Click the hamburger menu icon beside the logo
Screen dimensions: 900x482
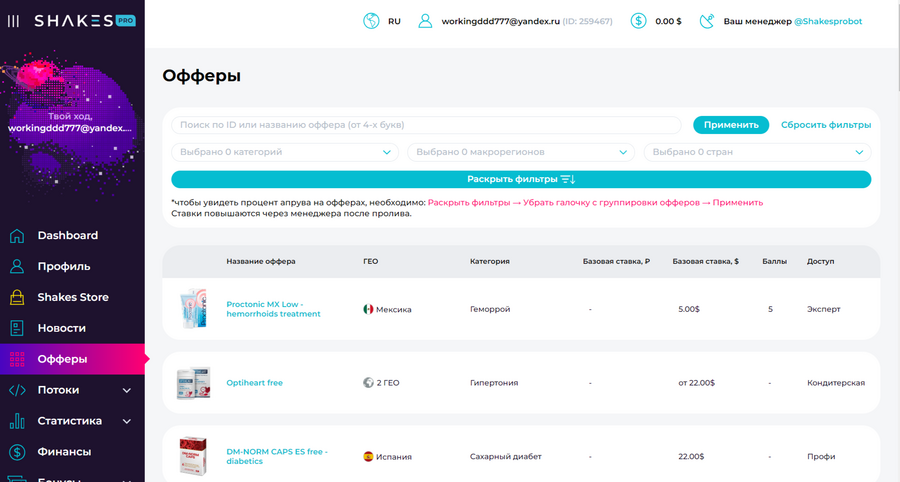(x=13, y=21)
